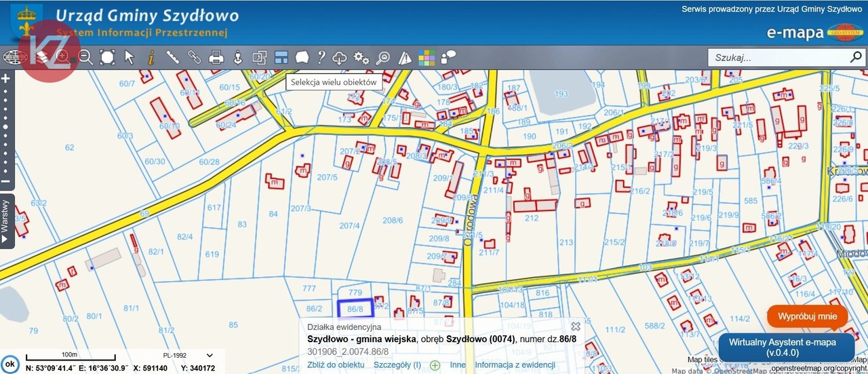The image size is (868, 374).
Task: Click the plus zoom-in map control
Action: pyautogui.click(x=5, y=78)
